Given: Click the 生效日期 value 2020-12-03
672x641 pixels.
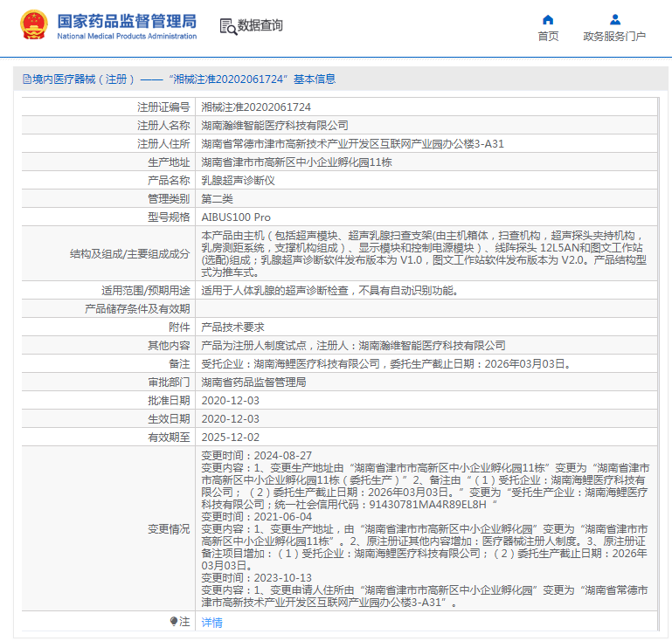Looking at the screenshot, I should 230,419.
